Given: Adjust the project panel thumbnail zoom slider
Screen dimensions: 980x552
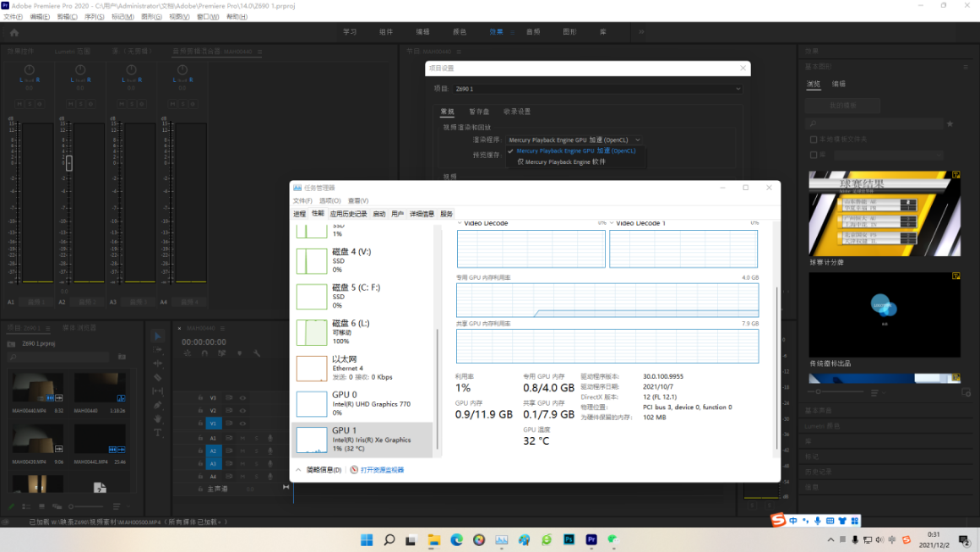Looking at the screenshot, I should point(86,506).
